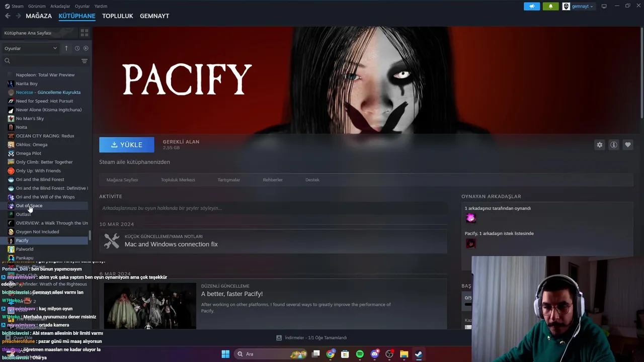This screenshot has width=644, height=362.
Task: Launch Chrome from the taskbar
Action: point(331,354)
